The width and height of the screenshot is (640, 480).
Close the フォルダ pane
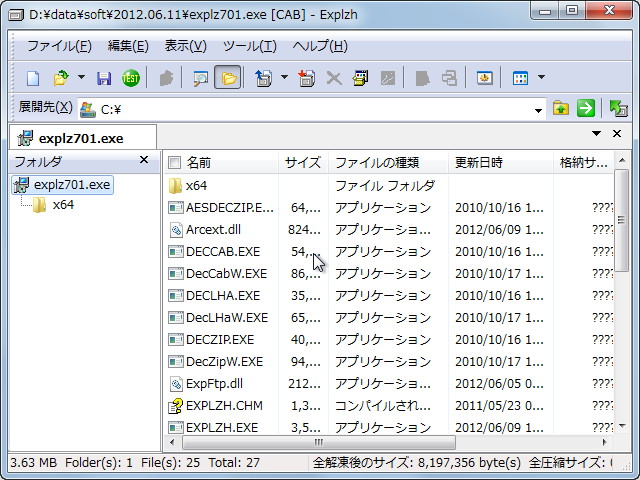tap(144, 160)
